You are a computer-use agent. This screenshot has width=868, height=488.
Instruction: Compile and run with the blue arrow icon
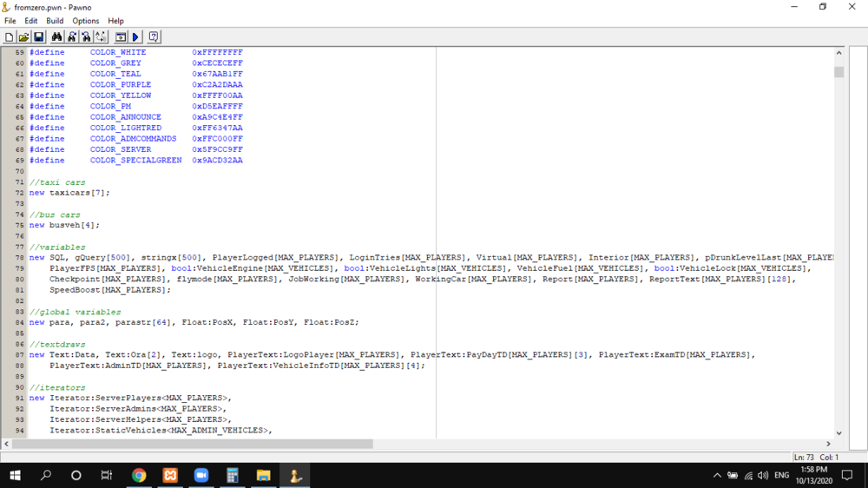click(135, 37)
